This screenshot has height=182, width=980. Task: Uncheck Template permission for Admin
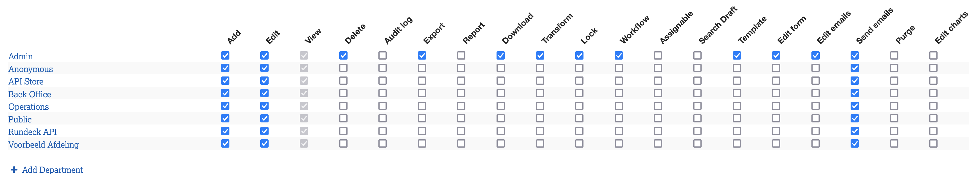click(737, 55)
